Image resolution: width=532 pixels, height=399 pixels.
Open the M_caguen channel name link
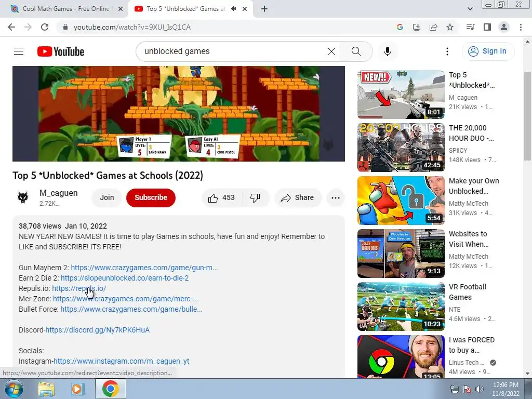click(58, 193)
